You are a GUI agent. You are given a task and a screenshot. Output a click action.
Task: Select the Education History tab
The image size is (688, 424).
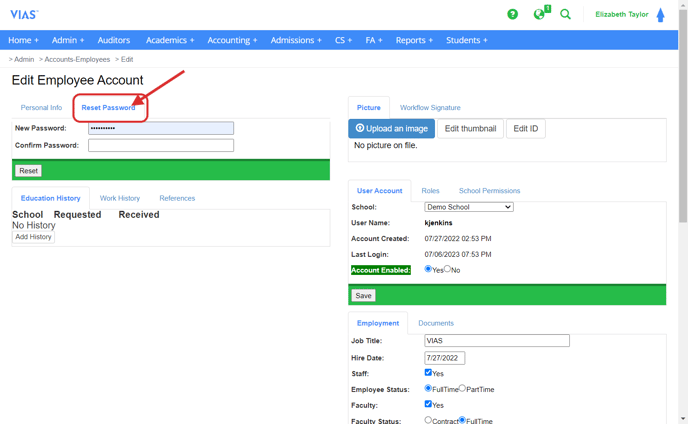tap(50, 198)
